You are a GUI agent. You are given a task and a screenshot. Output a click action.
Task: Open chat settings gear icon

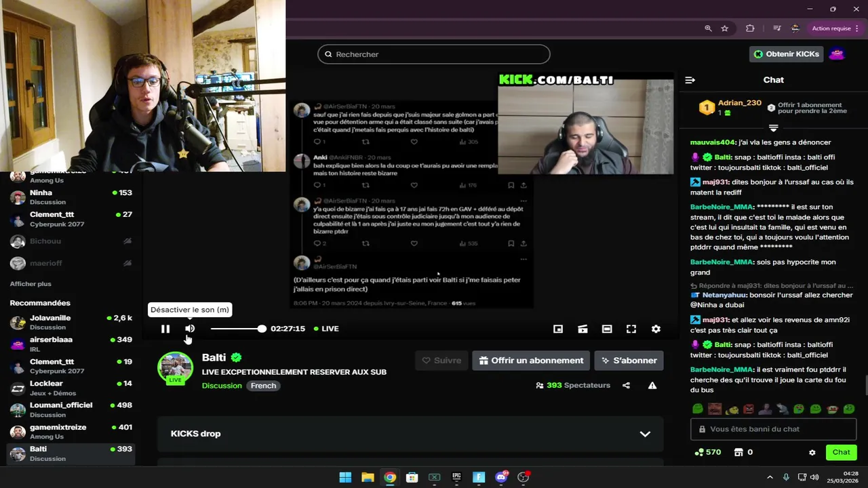coord(812,452)
